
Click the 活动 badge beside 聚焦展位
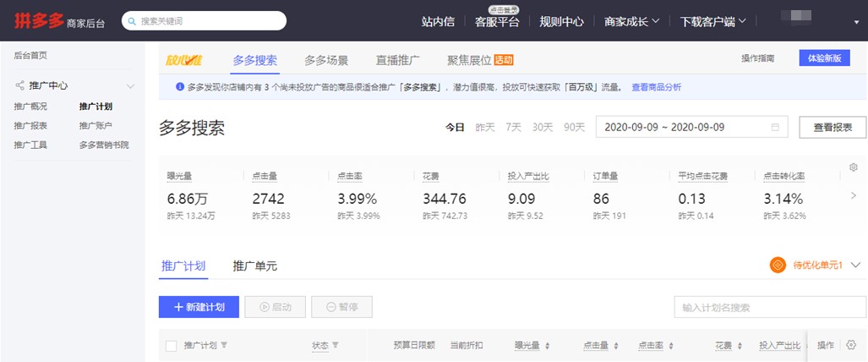pos(504,60)
